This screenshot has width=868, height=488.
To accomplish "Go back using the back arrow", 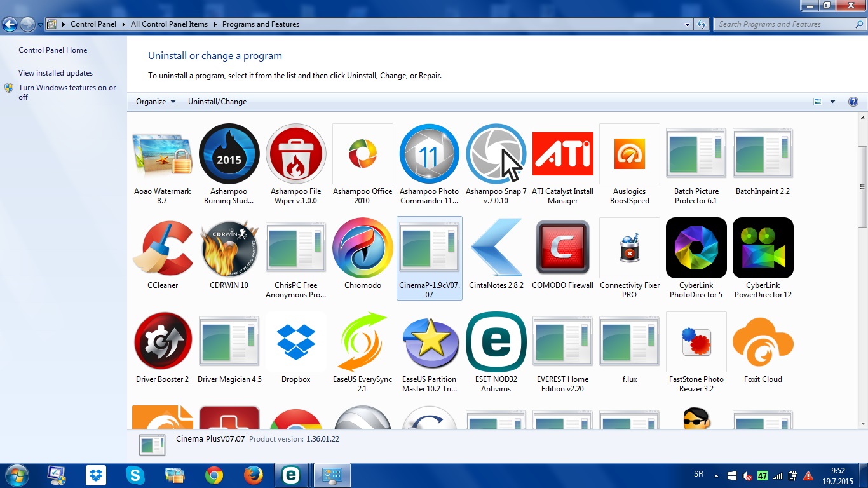I will click(10, 25).
